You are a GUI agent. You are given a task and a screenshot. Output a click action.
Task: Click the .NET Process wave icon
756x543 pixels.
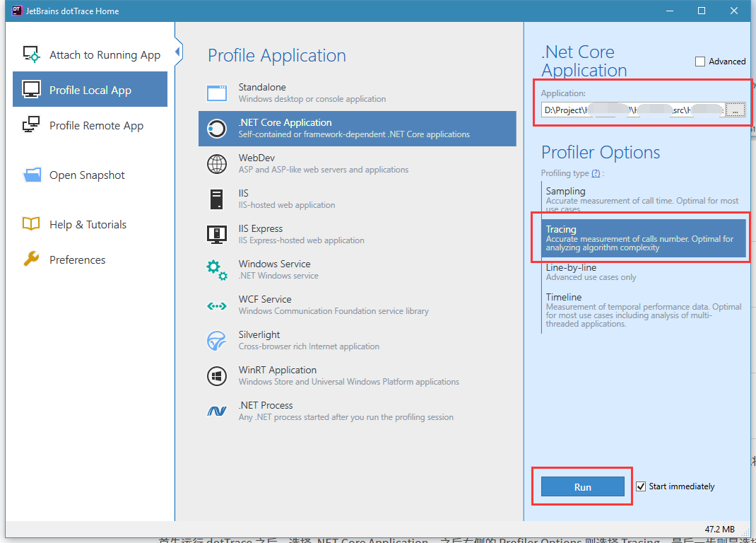(217, 411)
